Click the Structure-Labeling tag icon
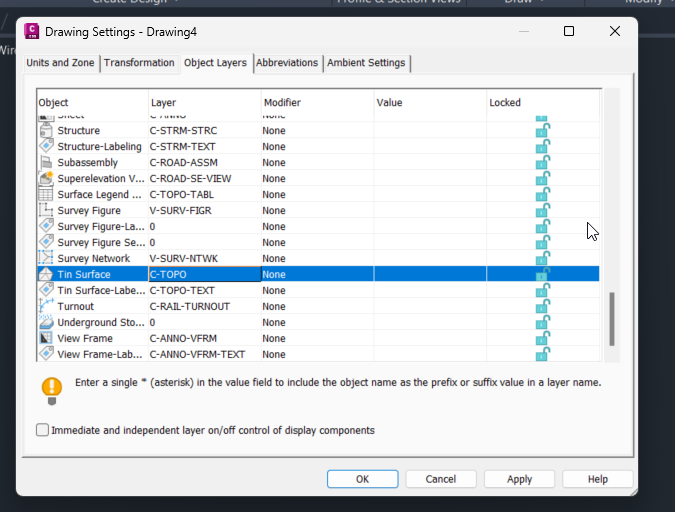The width and height of the screenshot is (675, 512). coord(46,147)
